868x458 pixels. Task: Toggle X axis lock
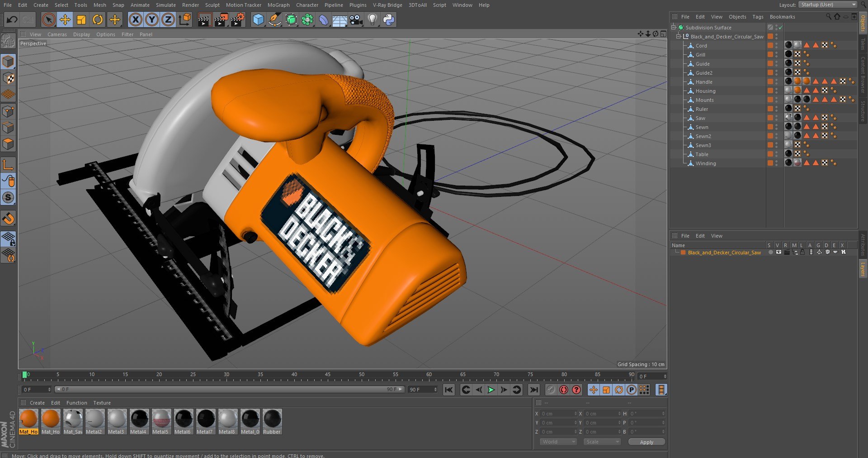pyautogui.click(x=135, y=19)
